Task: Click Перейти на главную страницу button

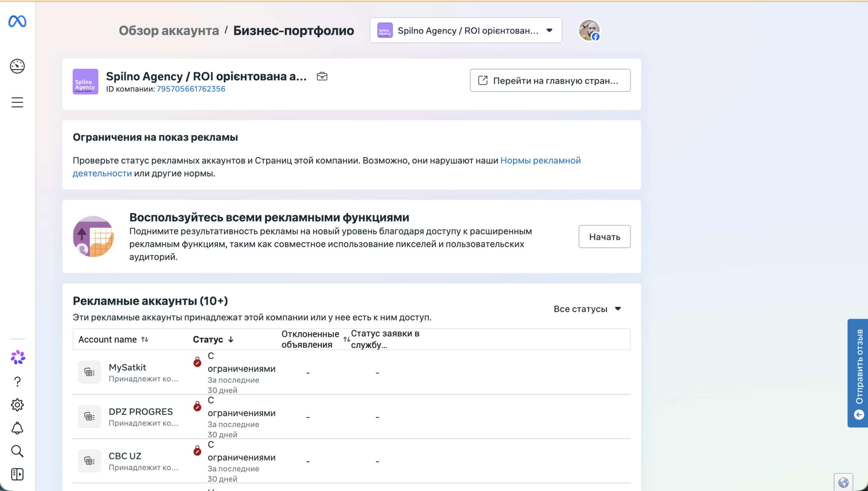Action: pyautogui.click(x=550, y=81)
